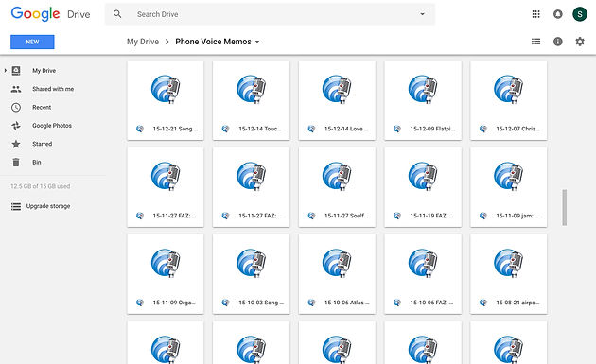Navigate to My Drive breadcrumb
Screen dimensions: 596x364
tap(143, 42)
